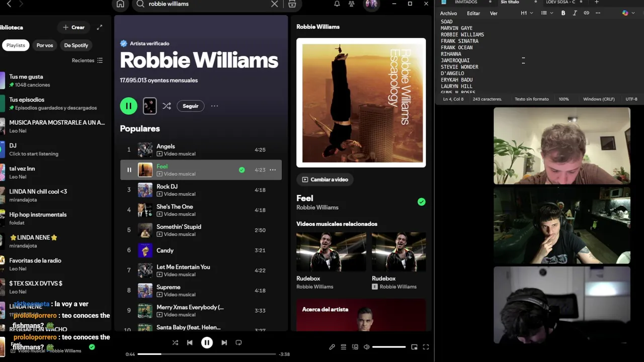Open the Editar menu in Notepad
This screenshot has width=644, height=362.
pyautogui.click(x=473, y=13)
